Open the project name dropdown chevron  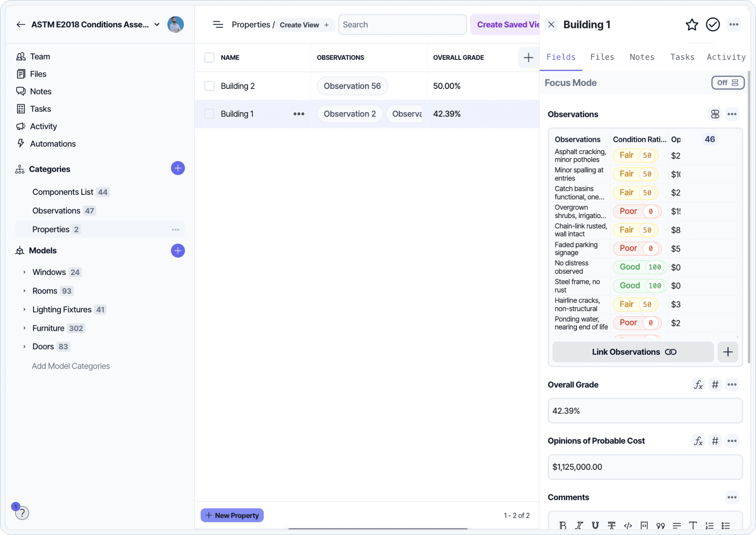(x=157, y=25)
